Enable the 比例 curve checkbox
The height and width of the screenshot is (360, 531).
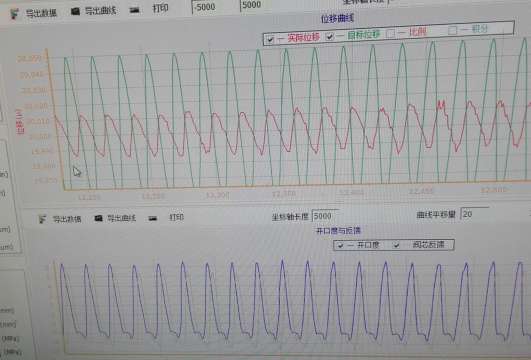tap(390, 33)
